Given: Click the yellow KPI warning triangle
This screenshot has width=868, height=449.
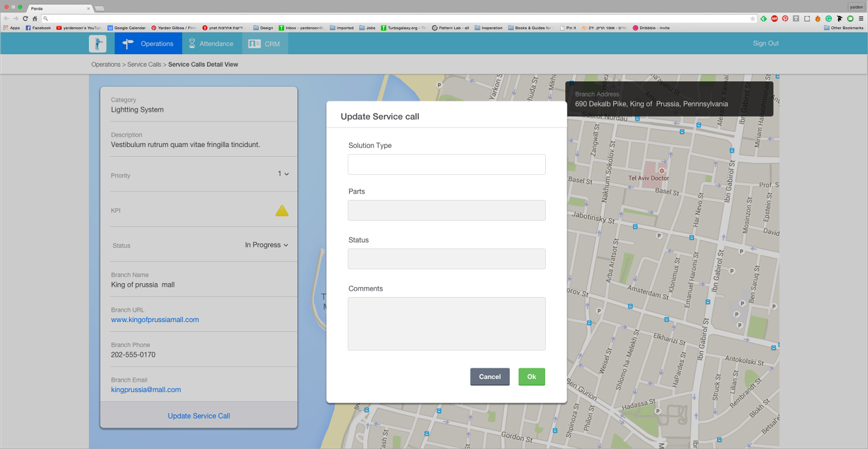Looking at the screenshot, I should tap(282, 210).
